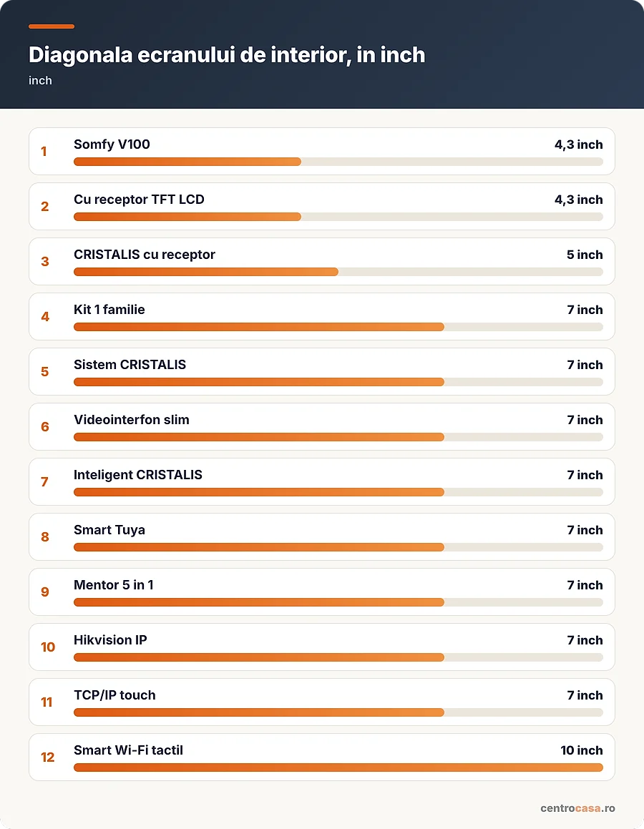Click the CRISTALIS cu receptor progress bar

[338, 272]
